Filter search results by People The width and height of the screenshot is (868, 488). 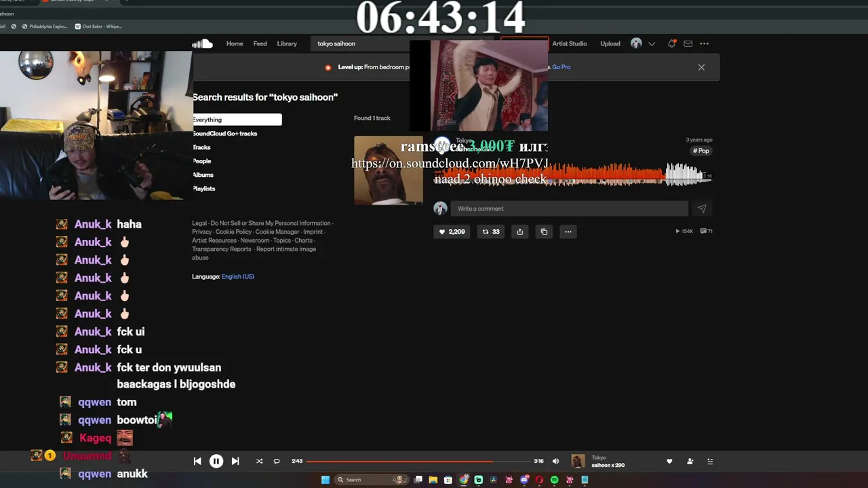point(201,161)
